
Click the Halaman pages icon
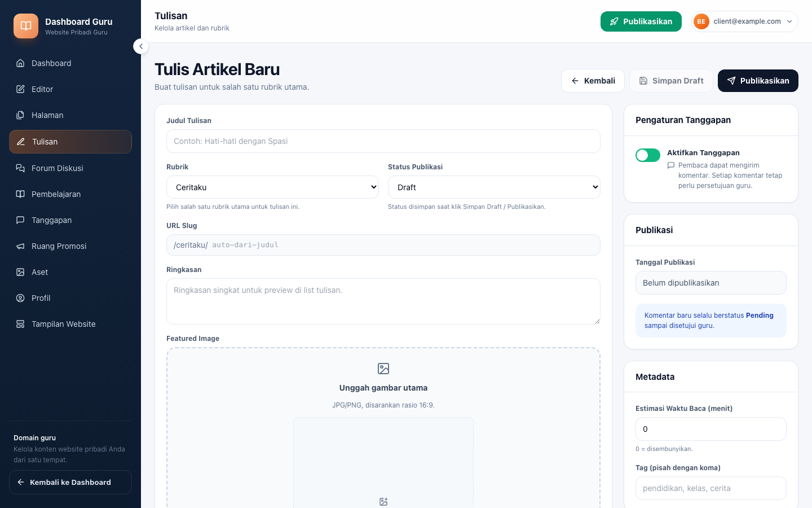click(x=20, y=115)
